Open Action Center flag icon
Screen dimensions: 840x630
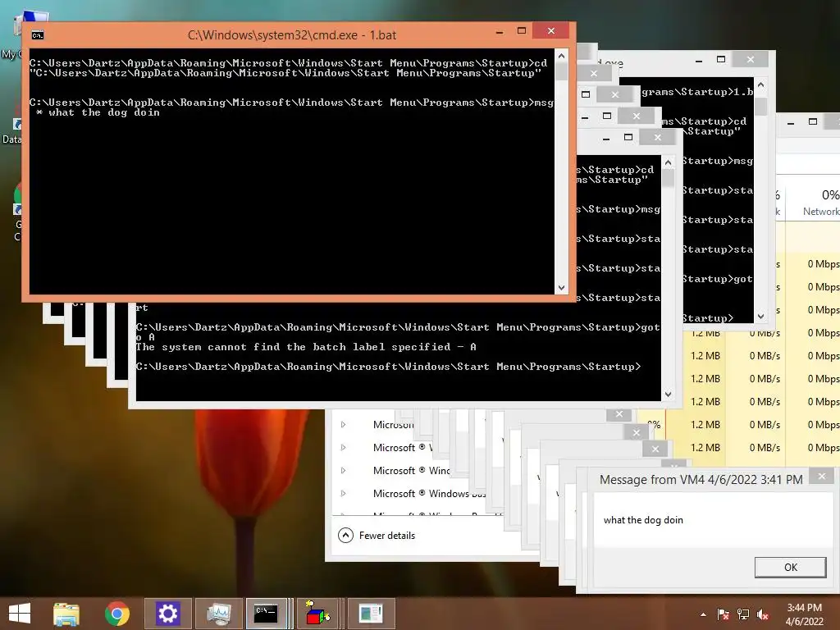724,614
